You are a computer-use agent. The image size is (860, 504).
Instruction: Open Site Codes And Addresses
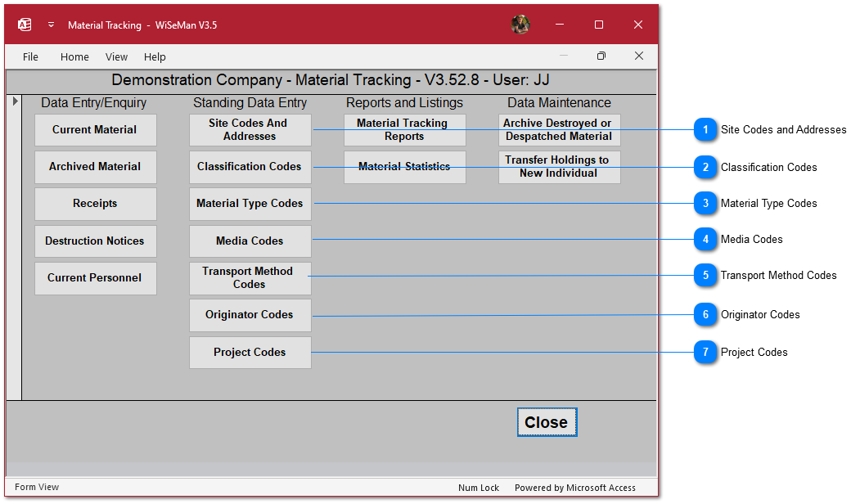pyautogui.click(x=250, y=130)
